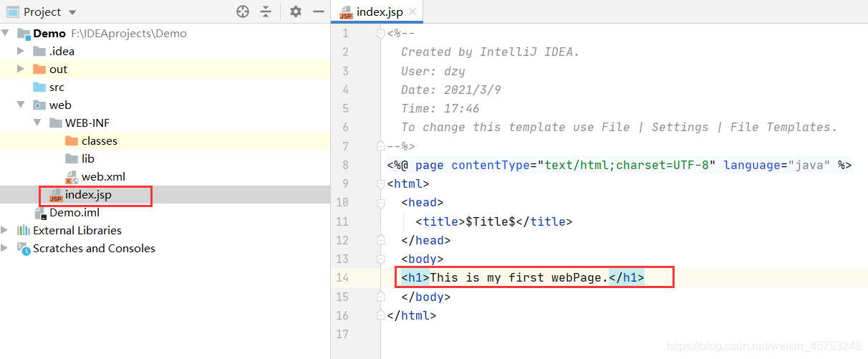Select the out folder row
This screenshot has height=359, width=868.
coord(165,70)
